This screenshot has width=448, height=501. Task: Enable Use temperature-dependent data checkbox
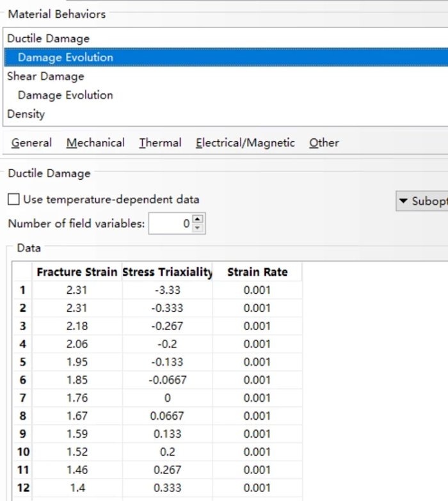point(13,200)
